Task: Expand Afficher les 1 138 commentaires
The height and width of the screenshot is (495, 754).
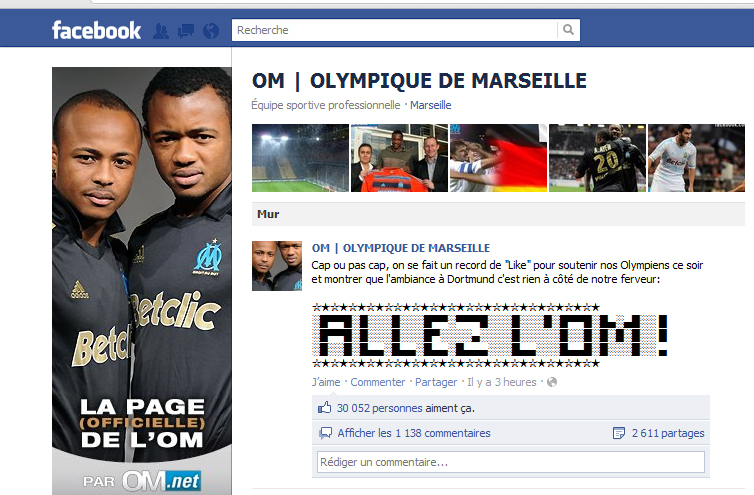Action: (414, 433)
